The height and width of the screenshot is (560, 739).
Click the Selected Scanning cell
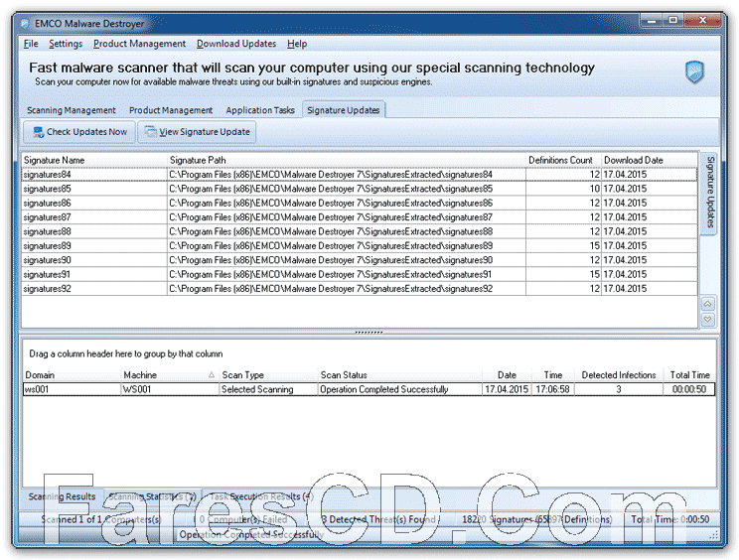[x=268, y=389]
